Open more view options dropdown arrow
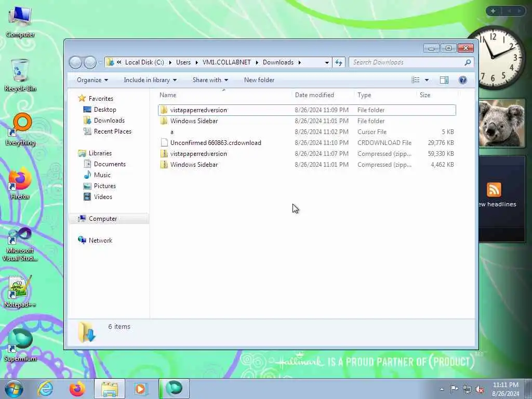 pos(427,80)
